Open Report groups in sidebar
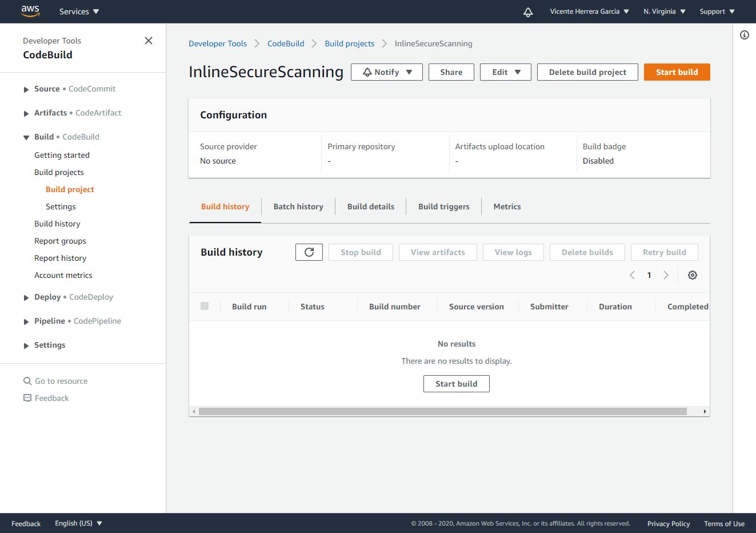The image size is (756, 533). pos(60,241)
